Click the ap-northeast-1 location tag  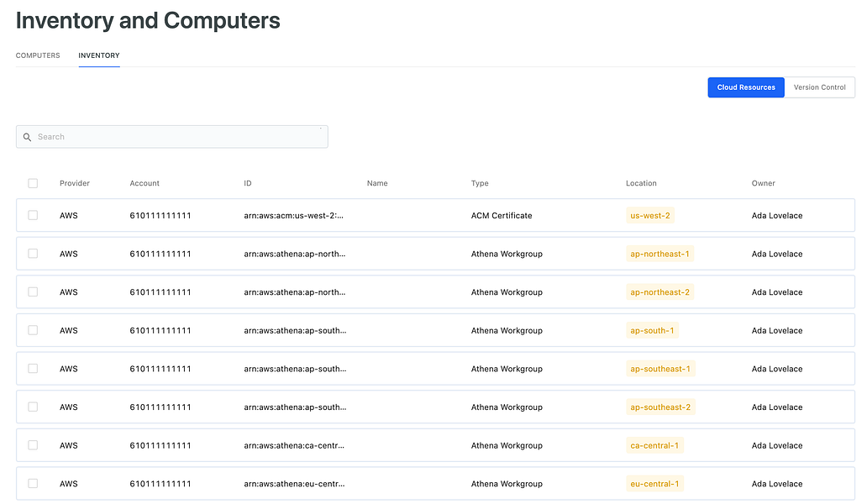click(660, 254)
